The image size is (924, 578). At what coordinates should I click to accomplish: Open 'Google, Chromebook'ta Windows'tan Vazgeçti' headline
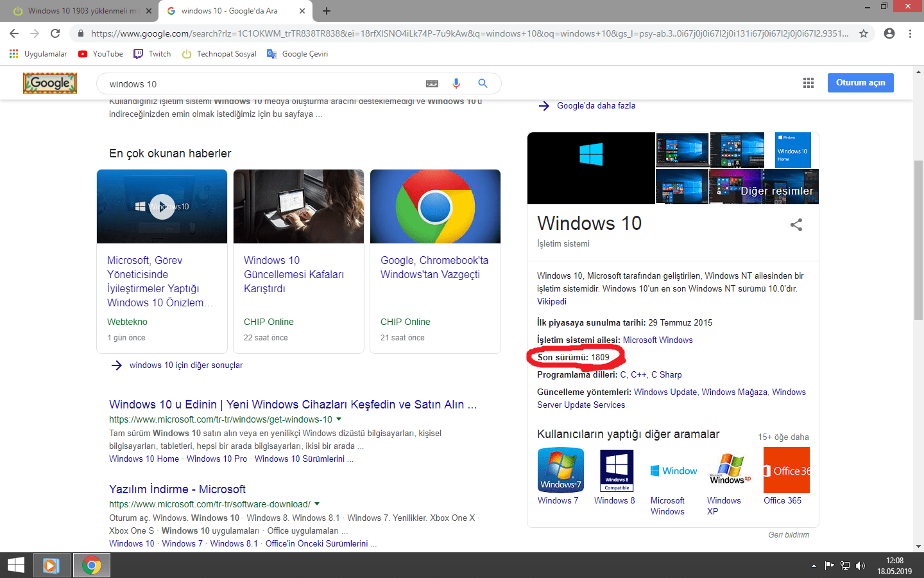click(x=434, y=267)
